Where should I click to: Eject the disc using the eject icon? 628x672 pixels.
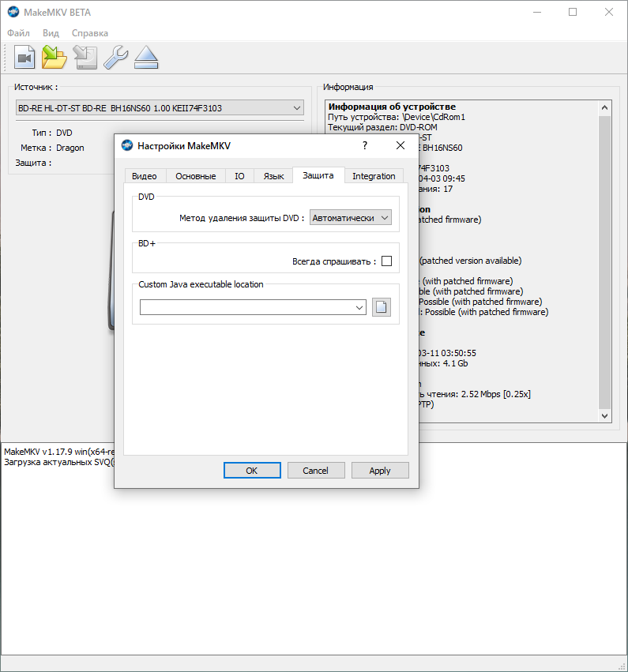point(146,57)
